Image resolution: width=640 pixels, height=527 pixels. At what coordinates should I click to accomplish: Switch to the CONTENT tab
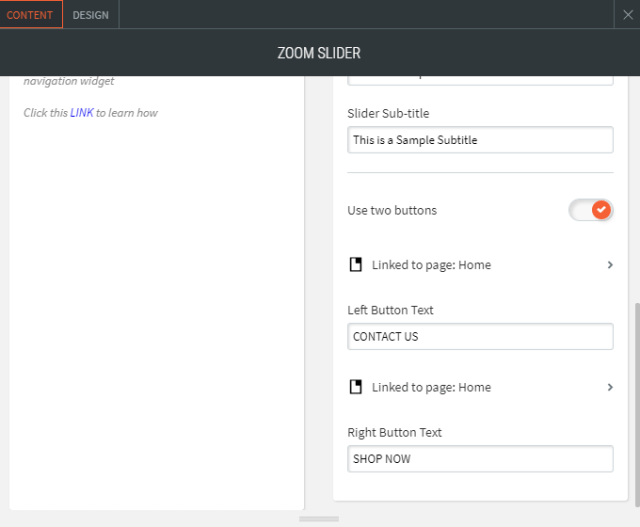(30, 15)
